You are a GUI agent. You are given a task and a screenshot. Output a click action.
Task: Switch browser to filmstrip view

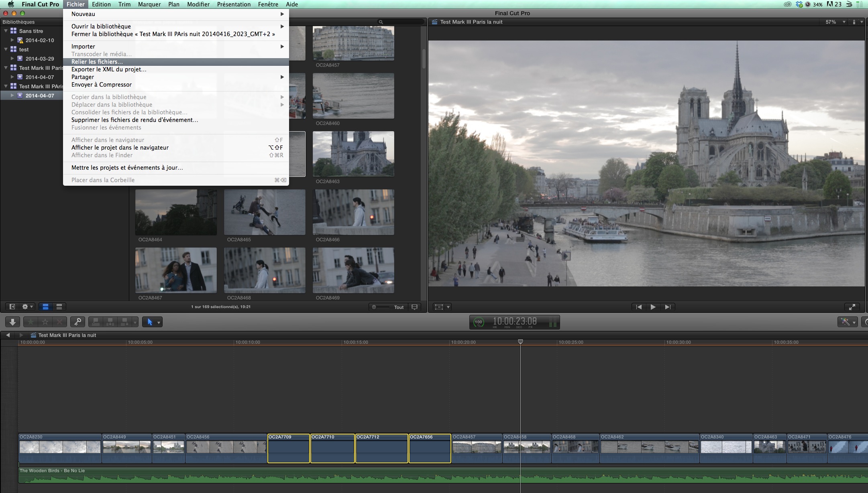tap(46, 307)
